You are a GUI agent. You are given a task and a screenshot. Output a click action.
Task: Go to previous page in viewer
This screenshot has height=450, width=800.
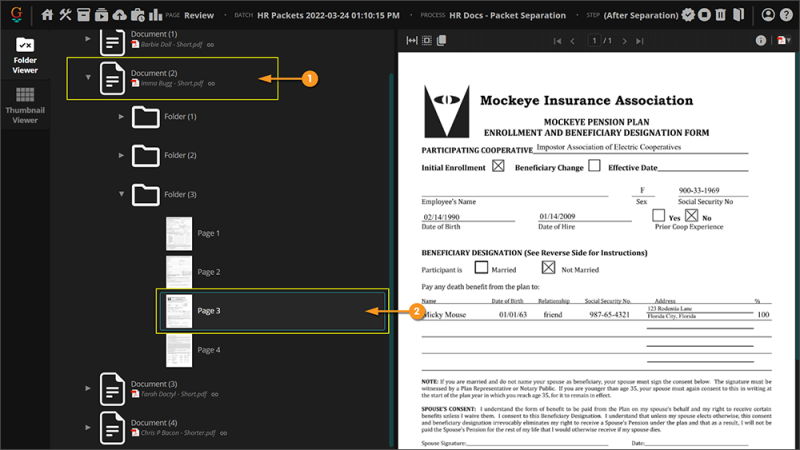coord(572,41)
